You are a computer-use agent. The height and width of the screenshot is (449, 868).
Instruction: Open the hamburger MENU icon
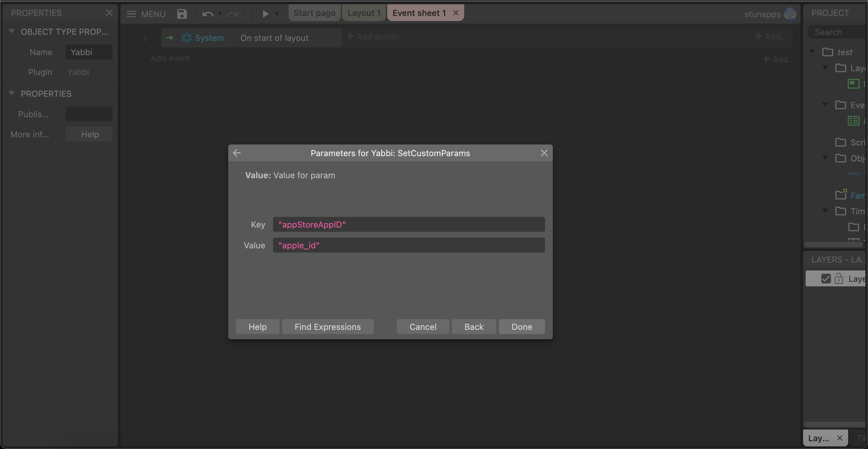pos(131,14)
